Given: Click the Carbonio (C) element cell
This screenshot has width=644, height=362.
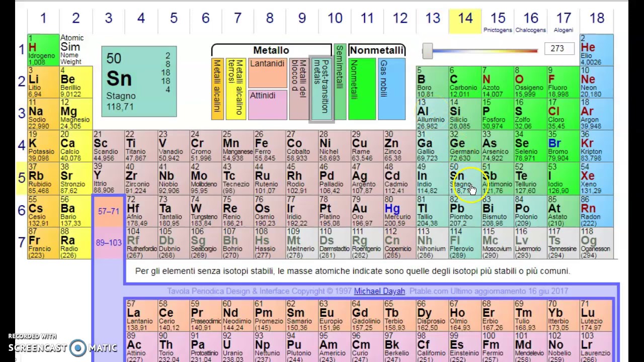Looking at the screenshot, I should point(465,82).
